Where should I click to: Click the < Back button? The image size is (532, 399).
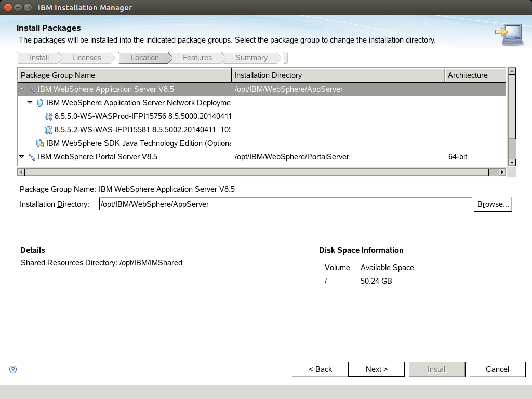(x=320, y=369)
